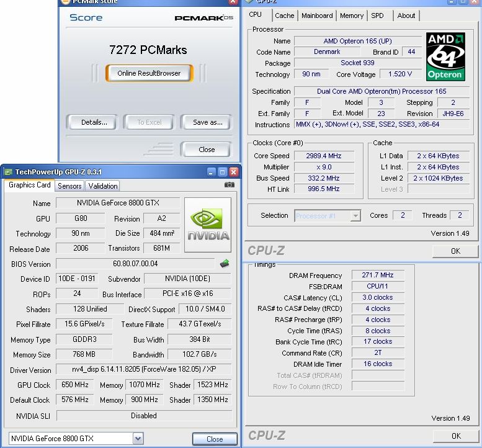Click the BIOS save chip icon in GPU-Z
Viewport: 482px width, 448px height.
coord(225,264)
